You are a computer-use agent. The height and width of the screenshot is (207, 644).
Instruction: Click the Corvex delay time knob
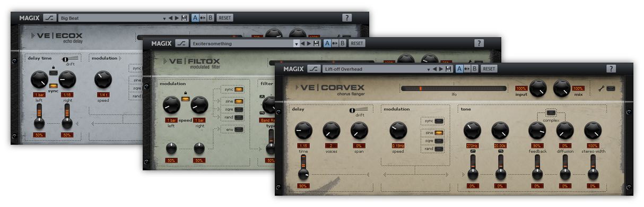pos(303,130)
